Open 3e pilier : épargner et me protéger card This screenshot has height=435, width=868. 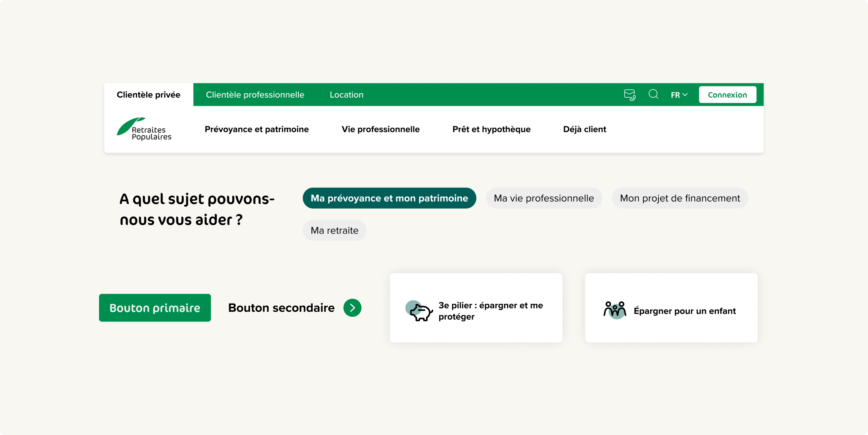[476, 308]
